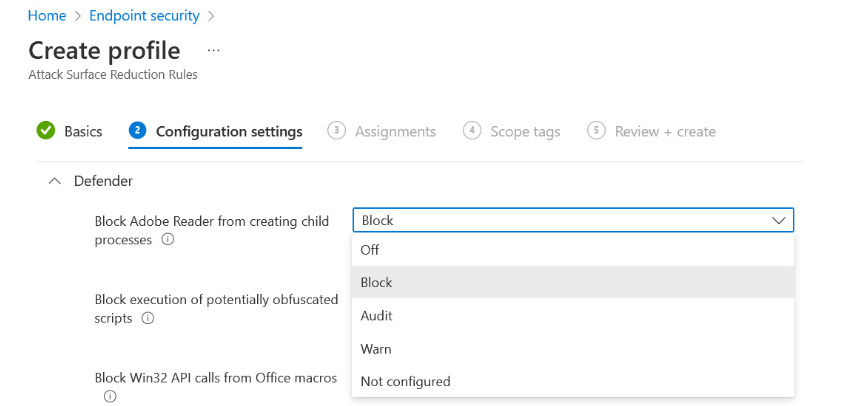The image size is (844, 406).
Task: Go to the Basics tab
Action: [x=83, y=131]
